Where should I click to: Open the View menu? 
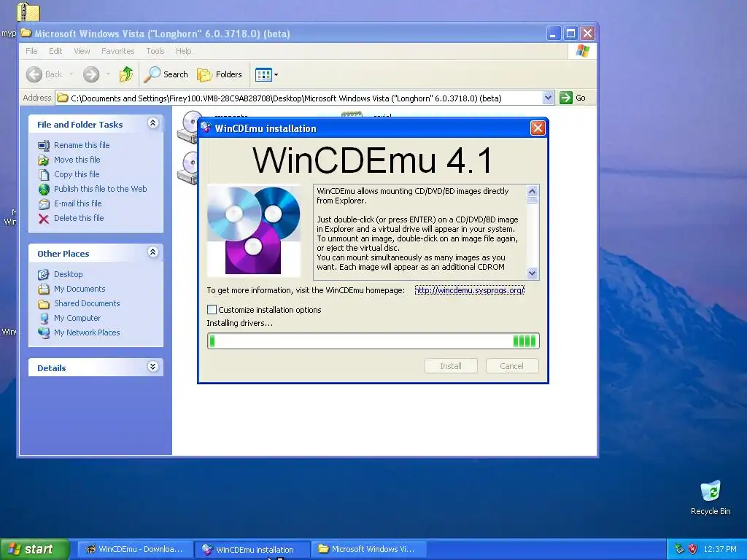click(82, 51)
